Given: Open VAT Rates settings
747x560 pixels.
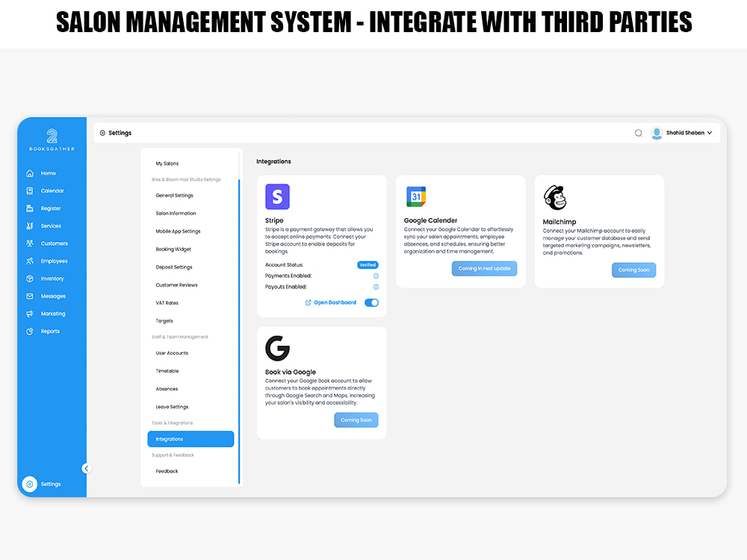Looking at the screenshot, I should (167, 303).
